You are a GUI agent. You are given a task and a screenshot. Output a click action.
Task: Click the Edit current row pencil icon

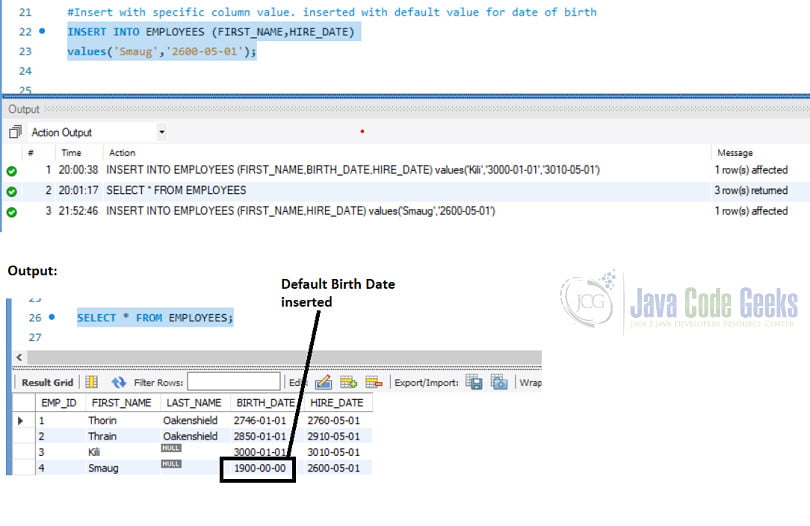pos(323,382)
